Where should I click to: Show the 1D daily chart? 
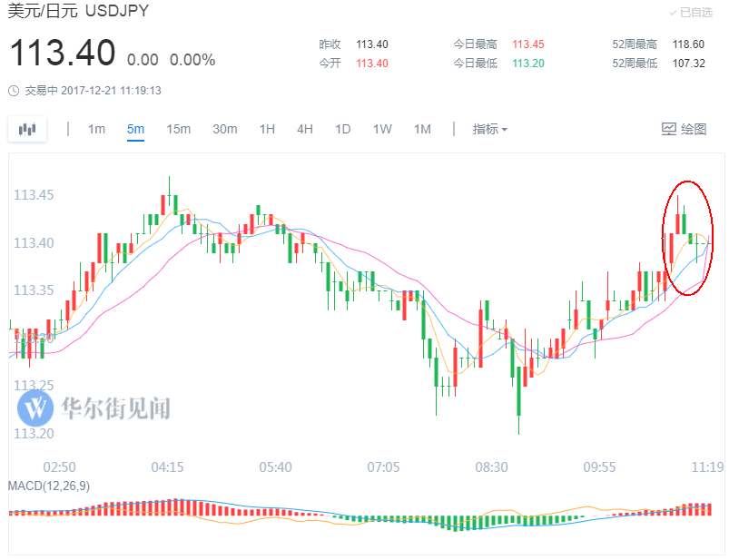342,129
